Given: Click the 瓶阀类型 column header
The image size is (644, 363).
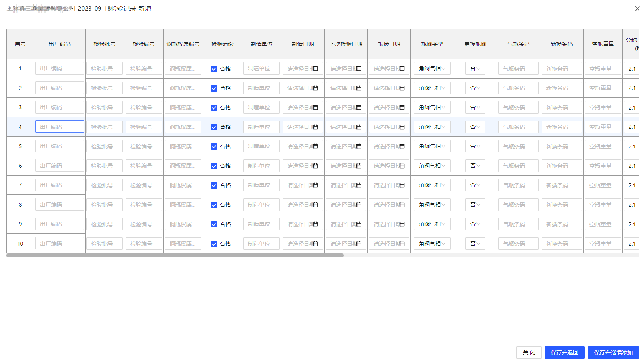Looking at the screenshot, I should 432,44.
